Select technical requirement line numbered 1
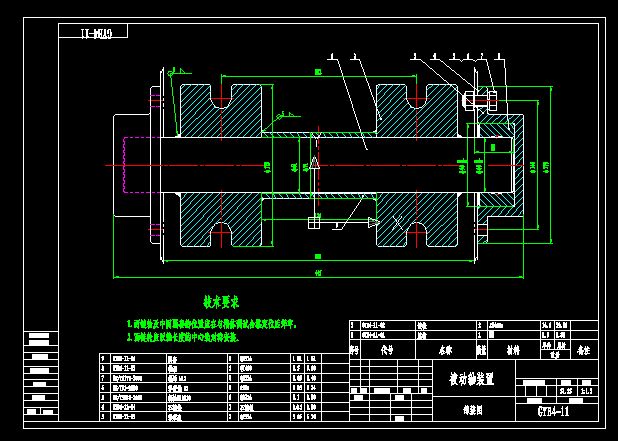This screenshot has height=441, width=618. 213,325
